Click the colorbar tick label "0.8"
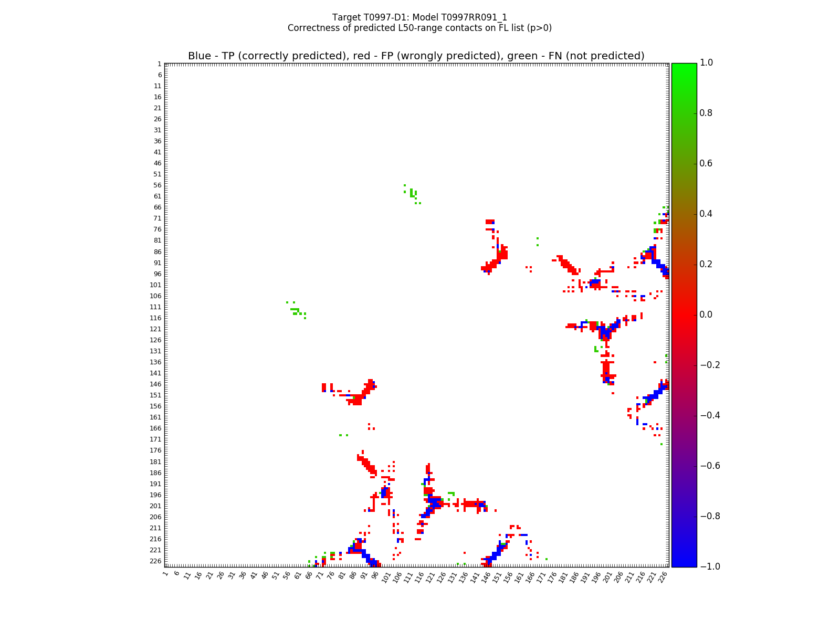 coord(706,113)
